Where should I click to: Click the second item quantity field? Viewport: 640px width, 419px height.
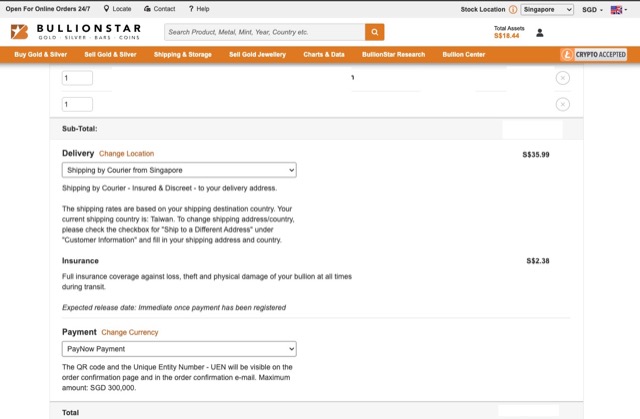pyautogui.click(x=77, y=104)
